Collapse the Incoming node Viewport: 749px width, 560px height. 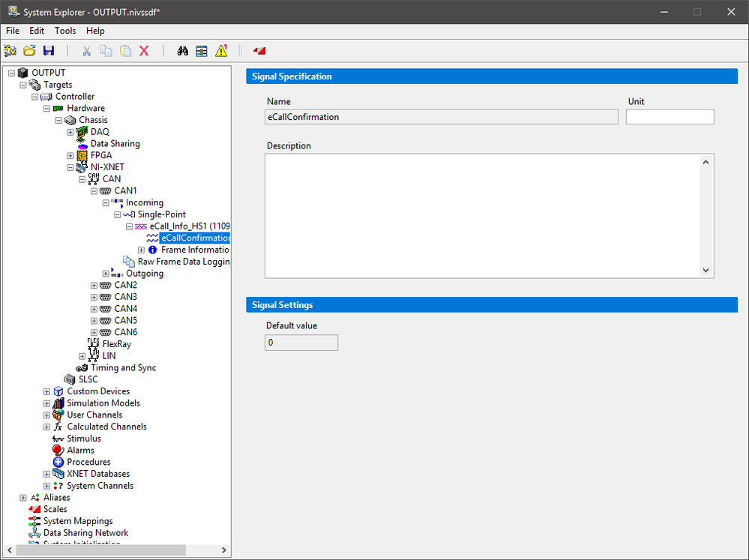tap(106, 202)
